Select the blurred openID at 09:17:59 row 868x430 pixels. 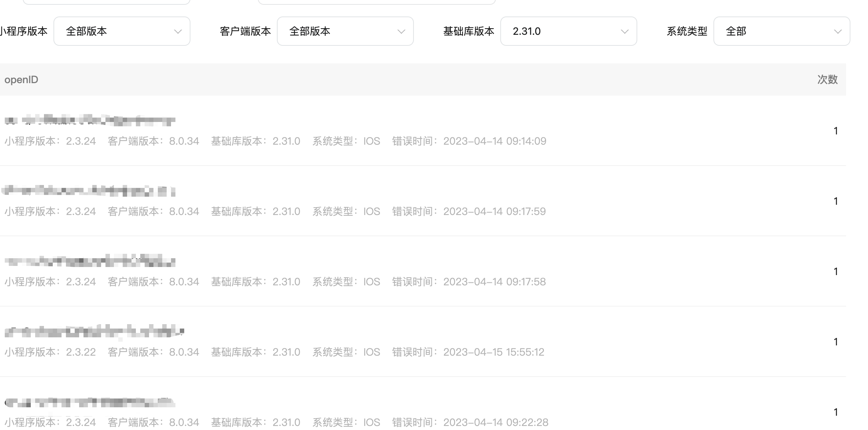(89, 191)
